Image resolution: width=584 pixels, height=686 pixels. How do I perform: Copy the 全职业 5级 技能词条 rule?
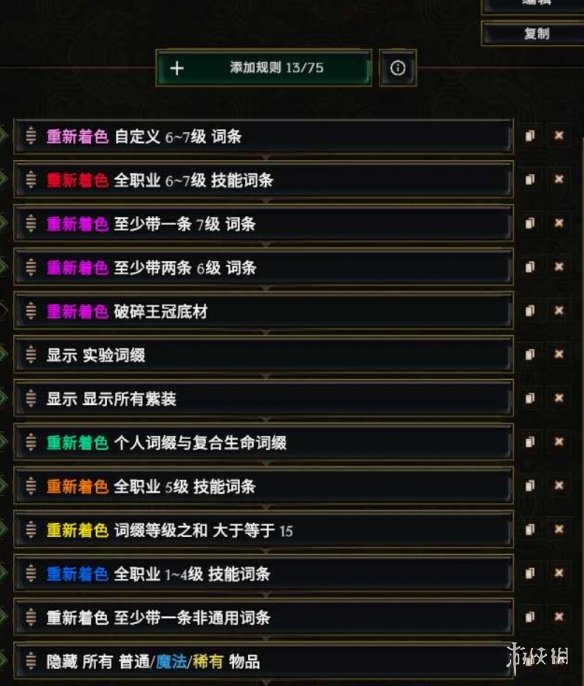(x=530, y=486)
